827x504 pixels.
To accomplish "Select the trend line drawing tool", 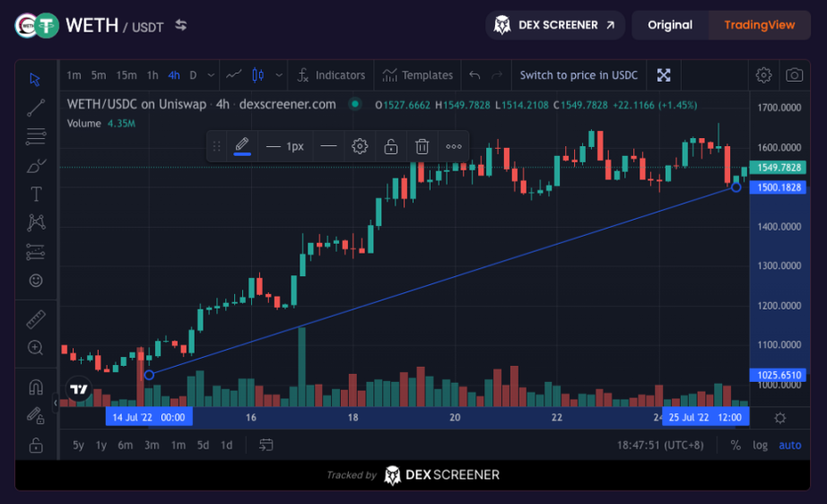I will (x=36, y=109).
